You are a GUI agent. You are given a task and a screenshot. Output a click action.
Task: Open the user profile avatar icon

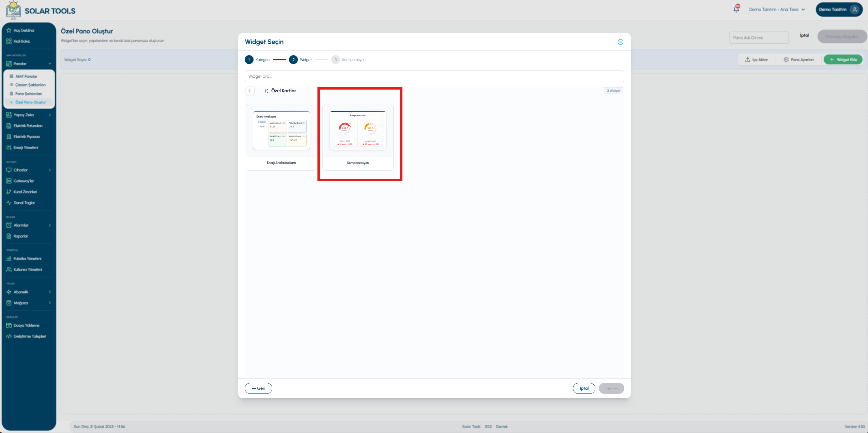coord(854,10)
